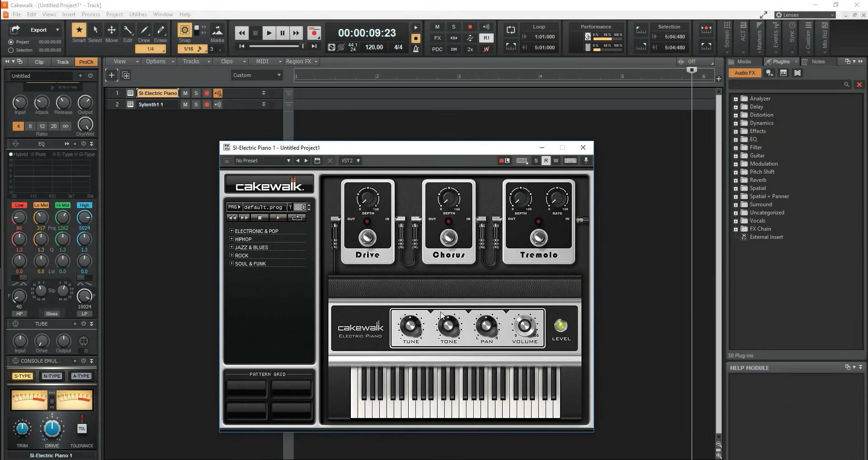Expand the Reverb plugin folder
The image size is (868, 460).
736,180
